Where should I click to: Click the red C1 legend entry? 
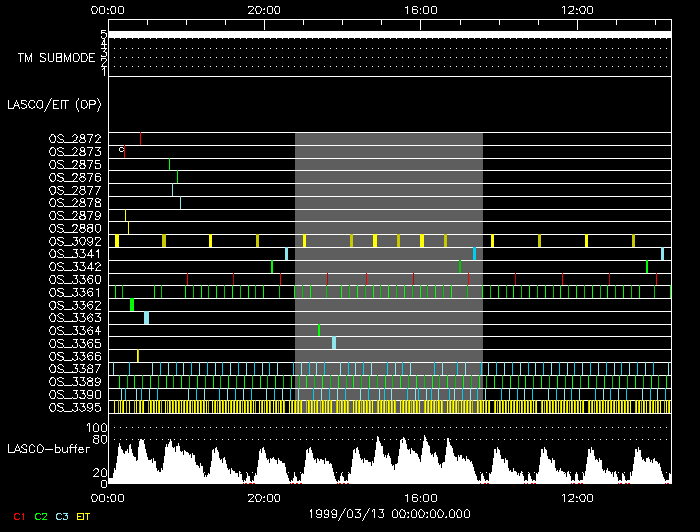18,516
